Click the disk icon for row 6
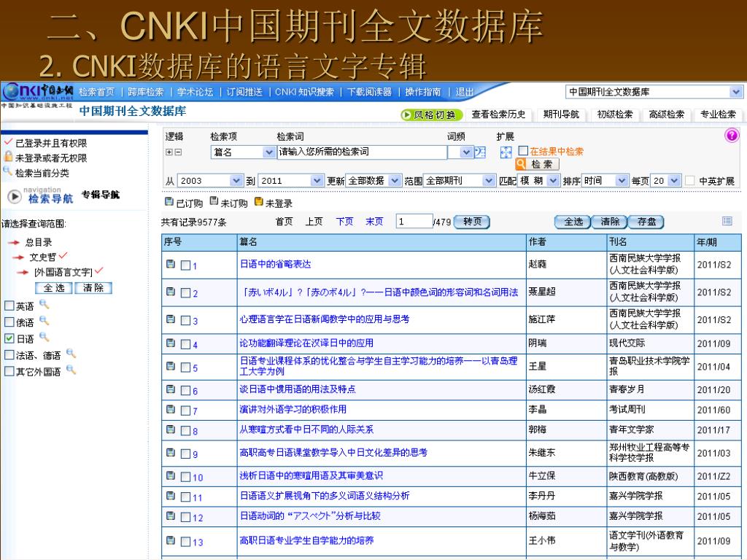Image resolution: width=747 pixels, height=560 pixels. [x=170, y=389]
